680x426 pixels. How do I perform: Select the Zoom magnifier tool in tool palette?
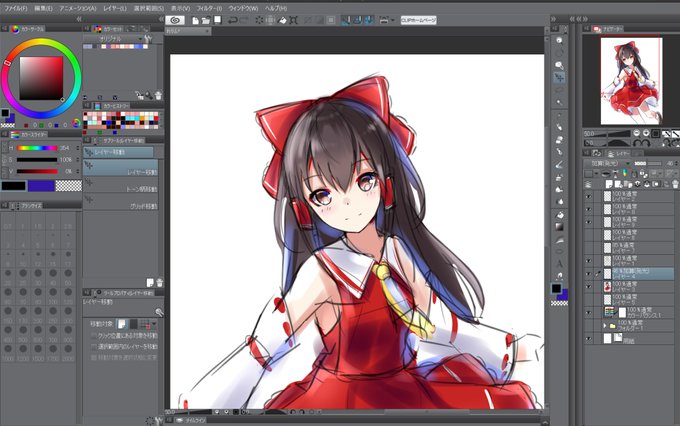(x=559, y=40)
